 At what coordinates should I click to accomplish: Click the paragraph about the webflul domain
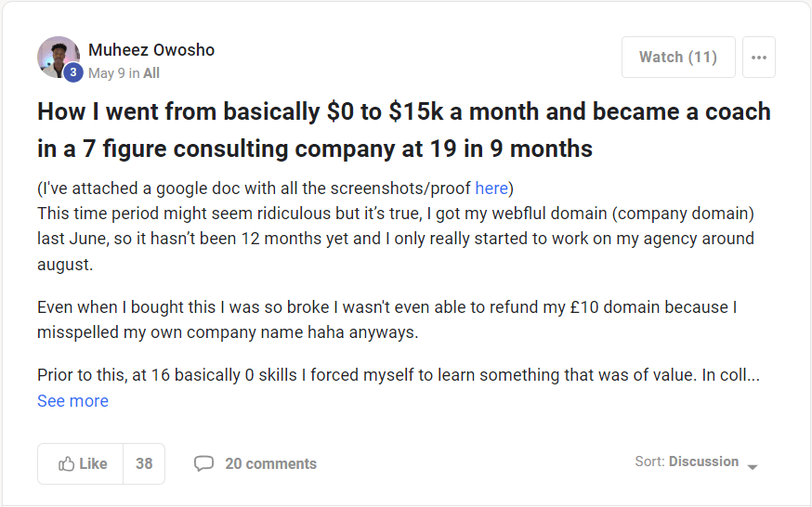(x=396, y=239)
